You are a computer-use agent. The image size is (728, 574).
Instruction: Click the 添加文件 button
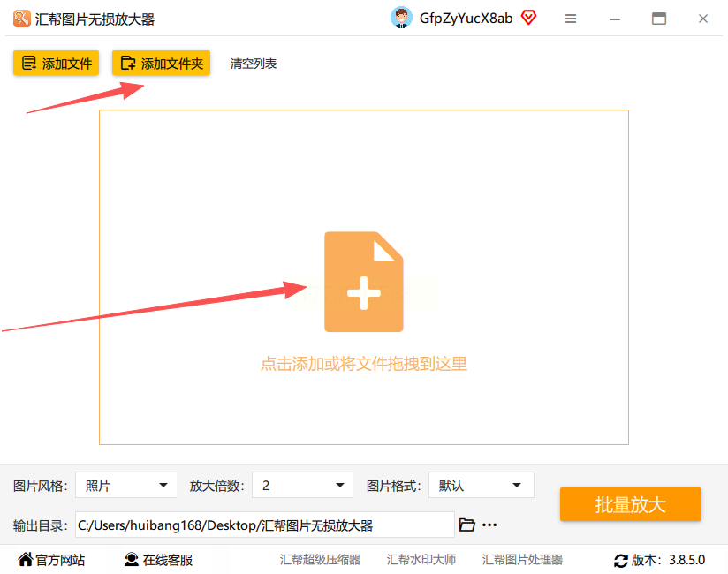[57, 63]
